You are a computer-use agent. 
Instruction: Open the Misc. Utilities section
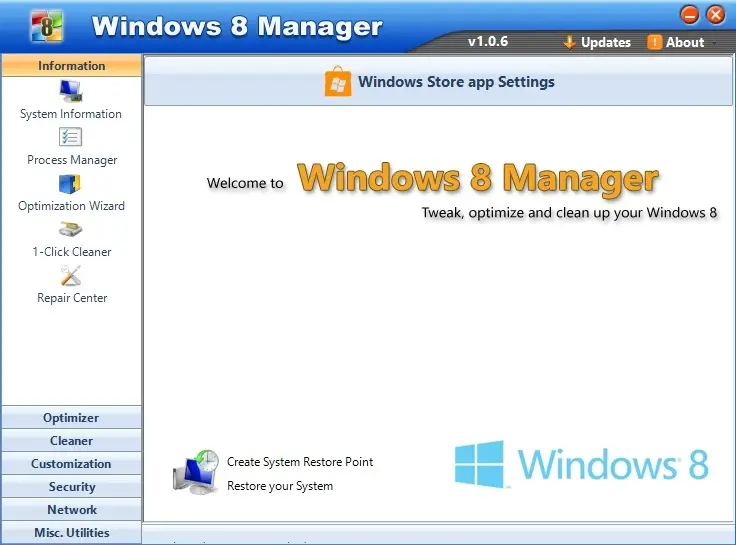click(71, 533)
